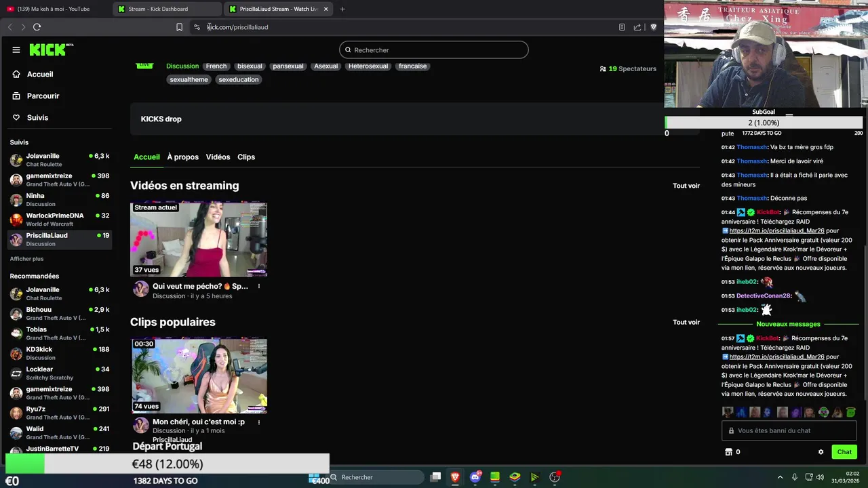Switch to the Clips tab
Screen dimensions: 868x488
pyautogui.click(x=246, y=157)
